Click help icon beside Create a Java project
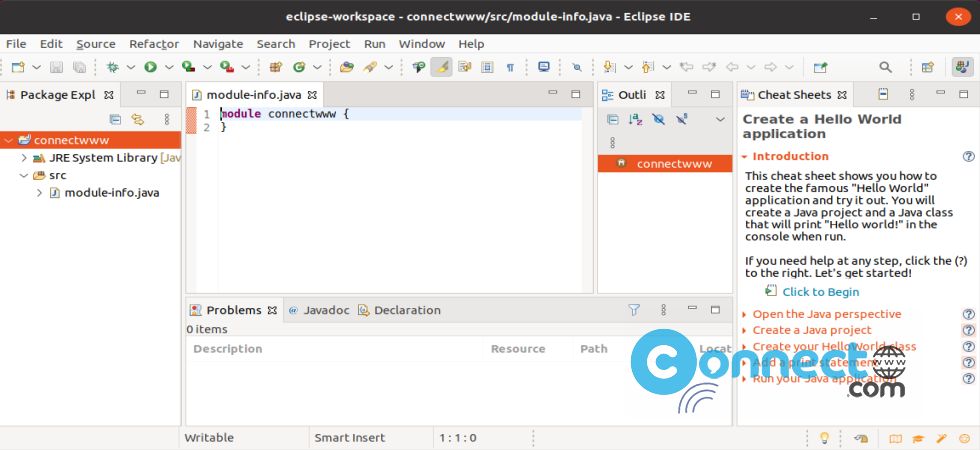980x450 pixels. [x=969, y=330]
